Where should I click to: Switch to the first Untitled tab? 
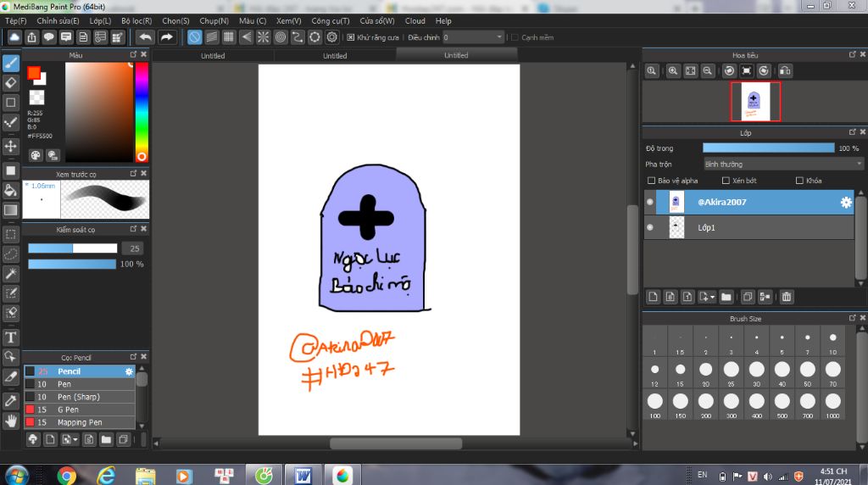(213, 55)
